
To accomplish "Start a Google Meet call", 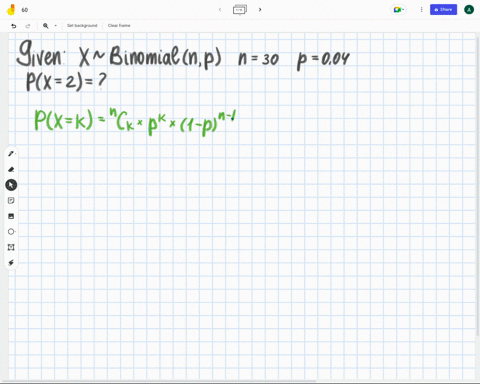I will pyautogui.click(x=398, y=10).
